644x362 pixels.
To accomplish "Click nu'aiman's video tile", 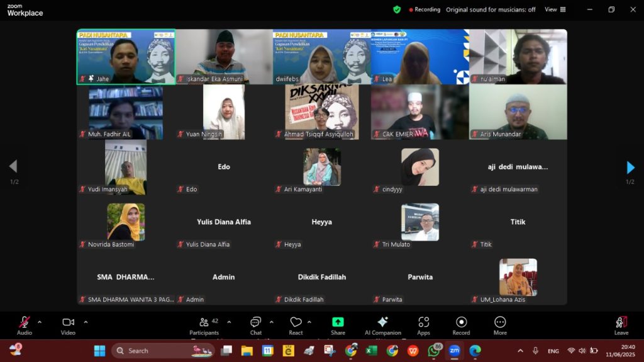I will click(x=518, y=57).
